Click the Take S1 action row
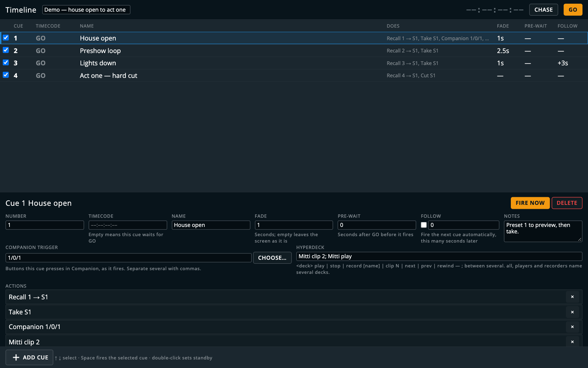Viewport: 588px width, 368px height. coord(294,312)
